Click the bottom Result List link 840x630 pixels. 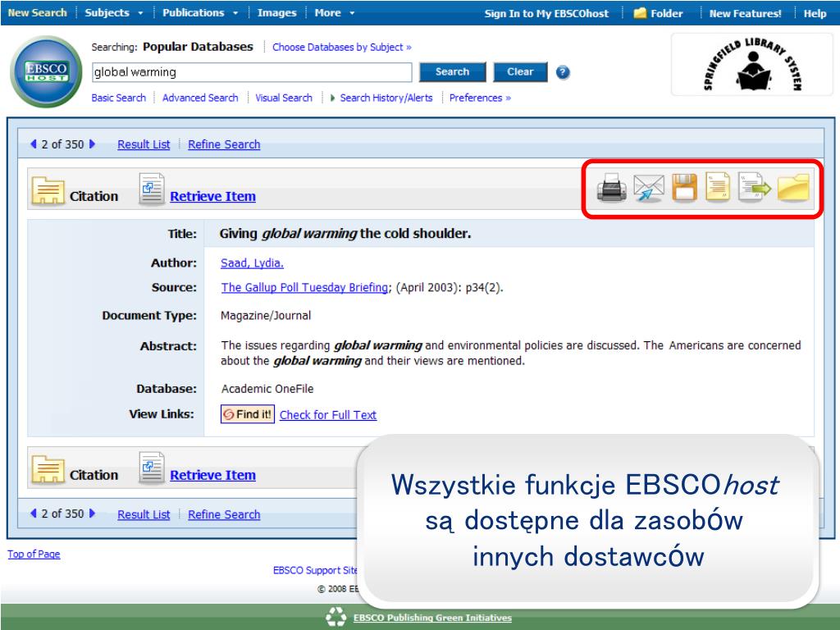[x=144, y=514]
